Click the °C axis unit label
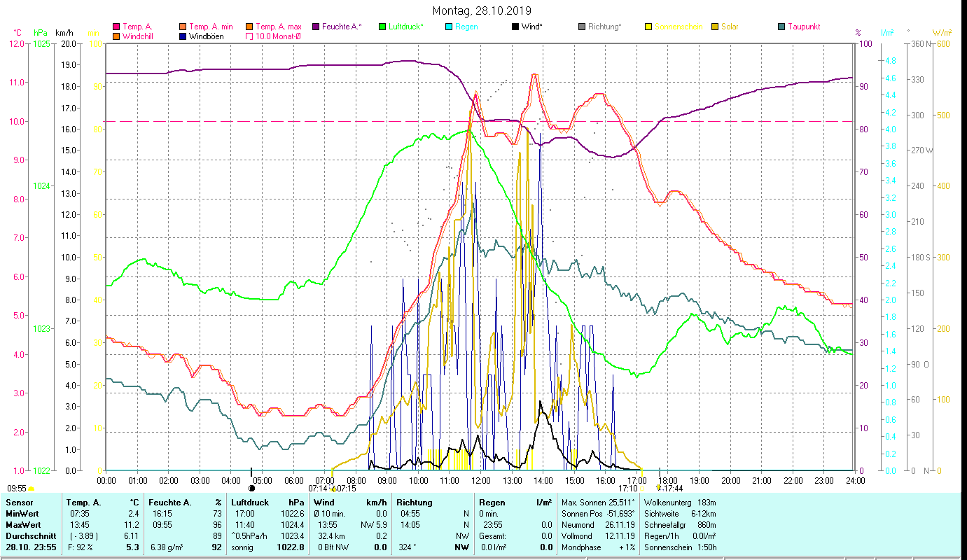The width and height of the screenshot is (967, 560). pyautogui.click(x=18, y=33)
